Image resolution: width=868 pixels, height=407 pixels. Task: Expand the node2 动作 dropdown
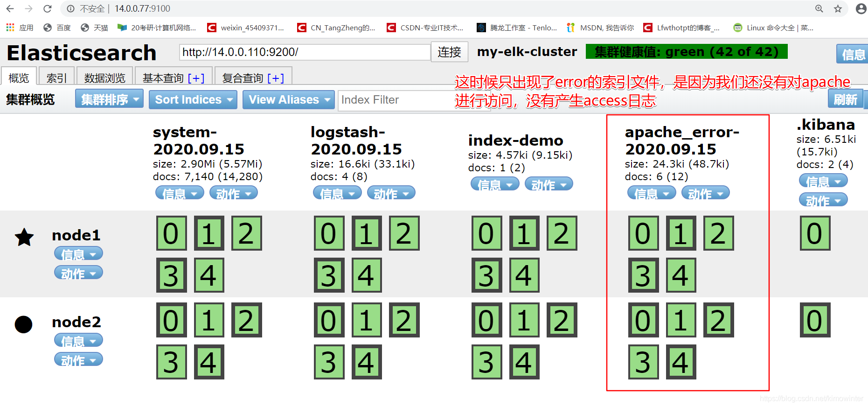point(78,359)
